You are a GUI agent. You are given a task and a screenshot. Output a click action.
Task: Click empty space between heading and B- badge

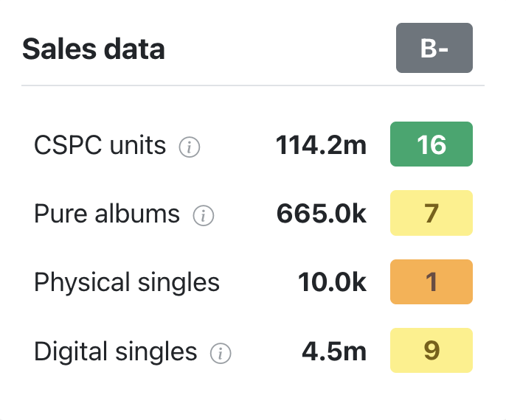(280, 49)
